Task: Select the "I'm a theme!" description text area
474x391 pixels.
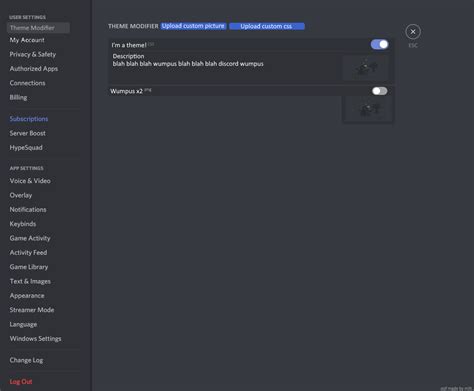Action: pyautogui.click(x=225, y=67)
